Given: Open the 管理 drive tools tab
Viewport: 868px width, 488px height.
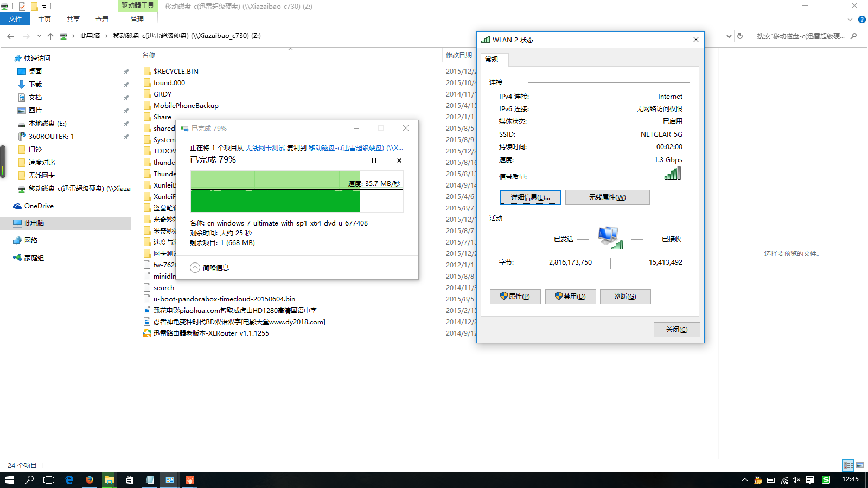Looking at the screenshot, I should [137, 19].
